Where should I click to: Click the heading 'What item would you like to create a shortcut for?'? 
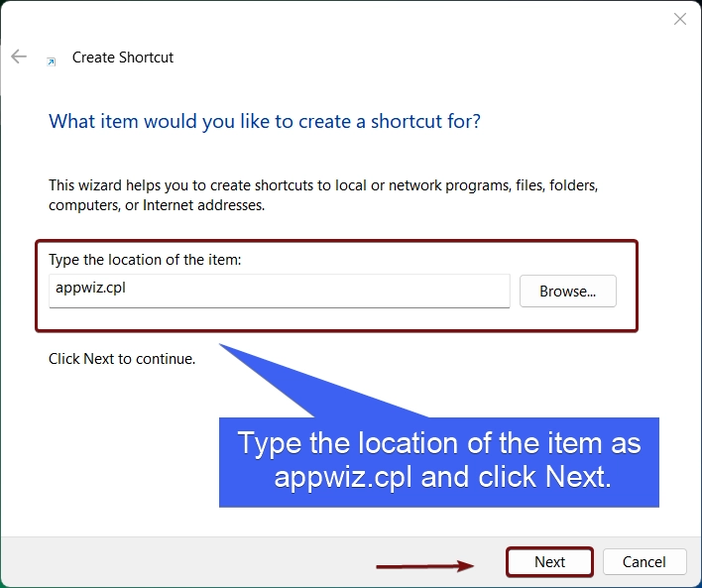pyautogui.click(x=265, y=121)
